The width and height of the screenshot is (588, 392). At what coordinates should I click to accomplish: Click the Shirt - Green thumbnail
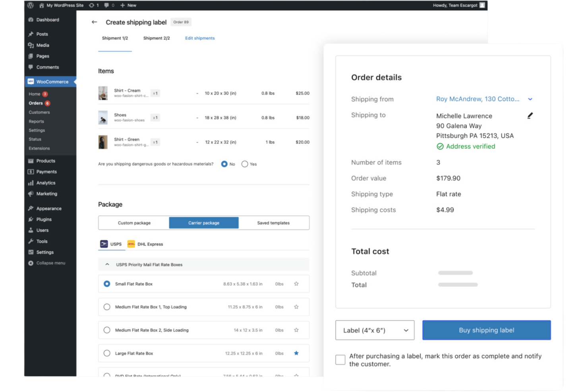point(103,142)
